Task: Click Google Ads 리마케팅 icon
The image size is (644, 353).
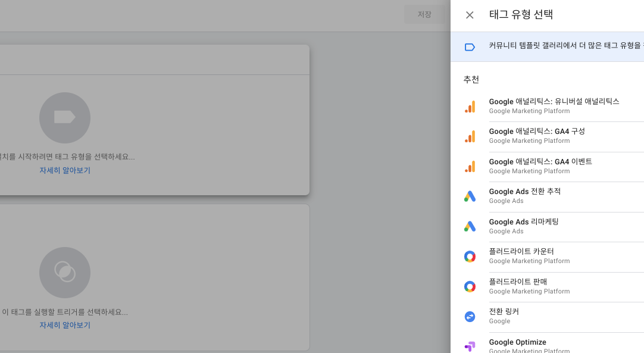Action: (470, 226)
